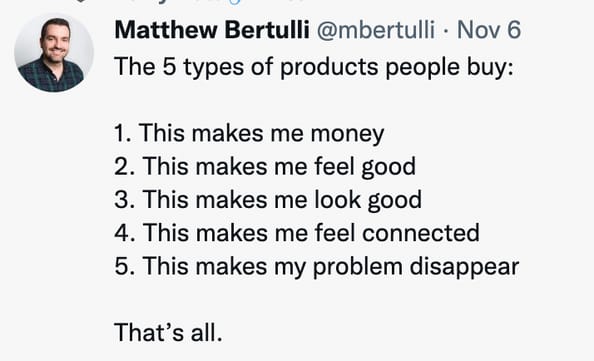
Task: Click the "3." list number marker
Action: (x=125, y=200)
